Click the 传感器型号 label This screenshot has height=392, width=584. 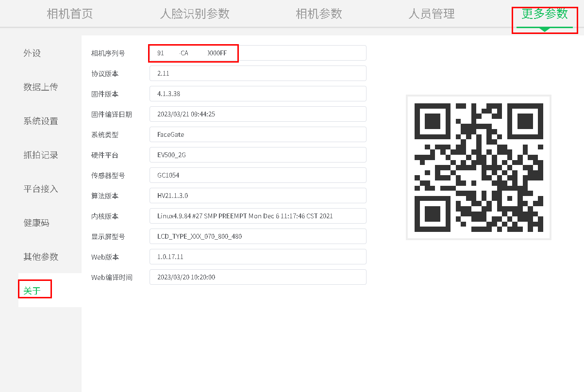click(108, 175)
